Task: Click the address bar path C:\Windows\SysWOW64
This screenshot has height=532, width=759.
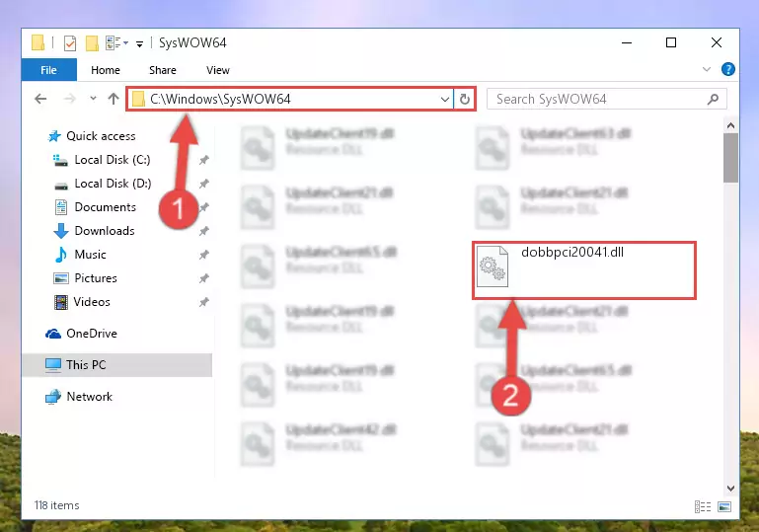Action: [220, 100]
